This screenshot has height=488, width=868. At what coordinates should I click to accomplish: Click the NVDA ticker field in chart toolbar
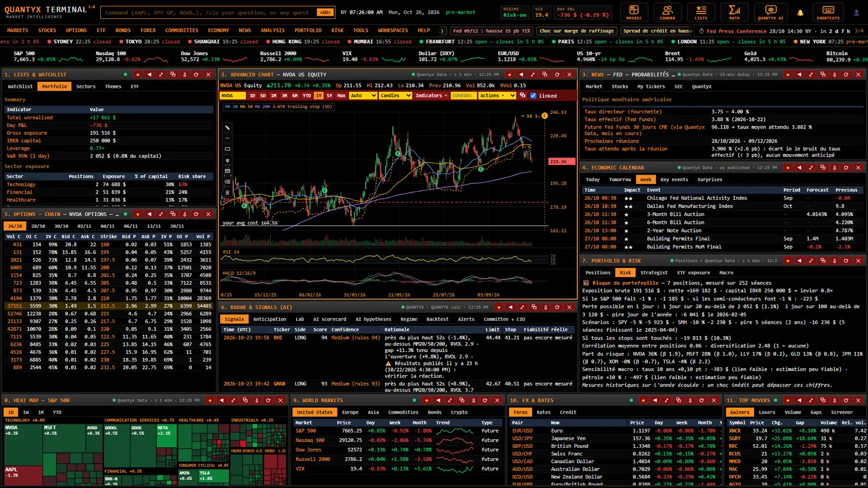(233, 95)
